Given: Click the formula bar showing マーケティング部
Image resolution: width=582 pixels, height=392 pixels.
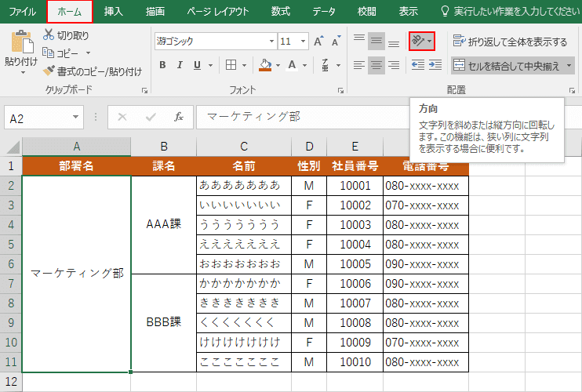Looking at the screenshot, I should click(303, 117).
